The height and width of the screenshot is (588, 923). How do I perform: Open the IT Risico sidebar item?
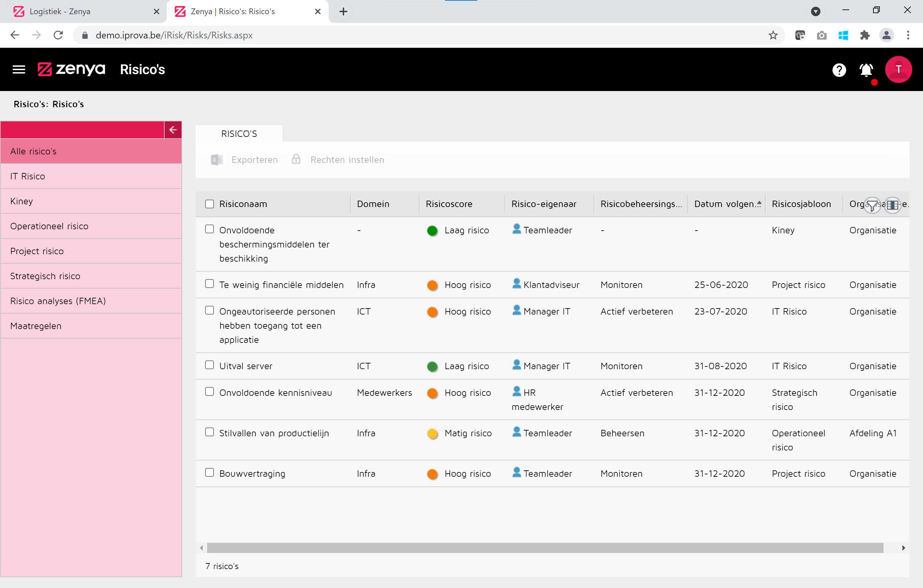pos(28,176)
